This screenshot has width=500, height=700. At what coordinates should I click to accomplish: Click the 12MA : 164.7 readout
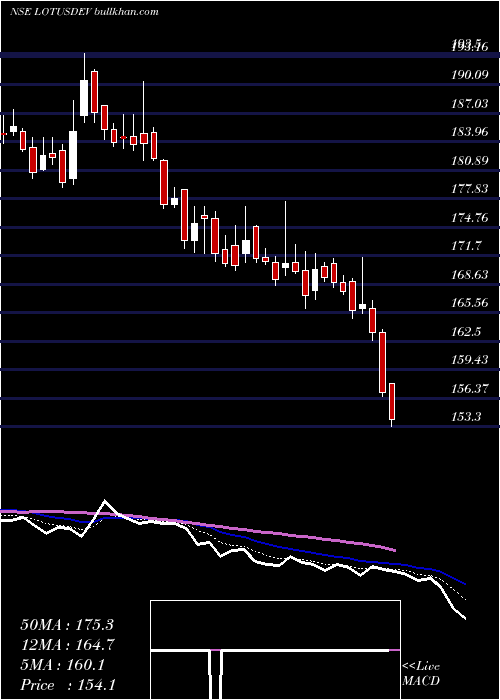(x=67, y=645)
